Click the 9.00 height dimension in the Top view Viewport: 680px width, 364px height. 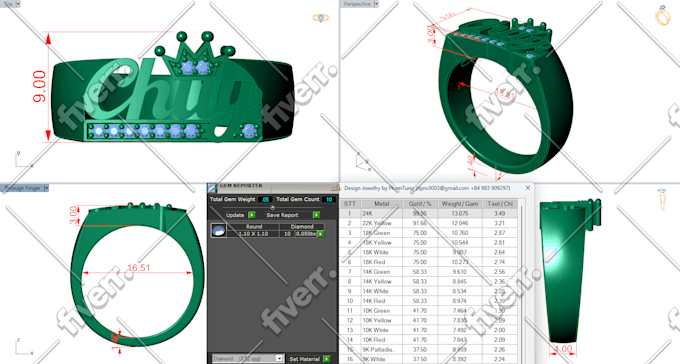pos(39,86)
